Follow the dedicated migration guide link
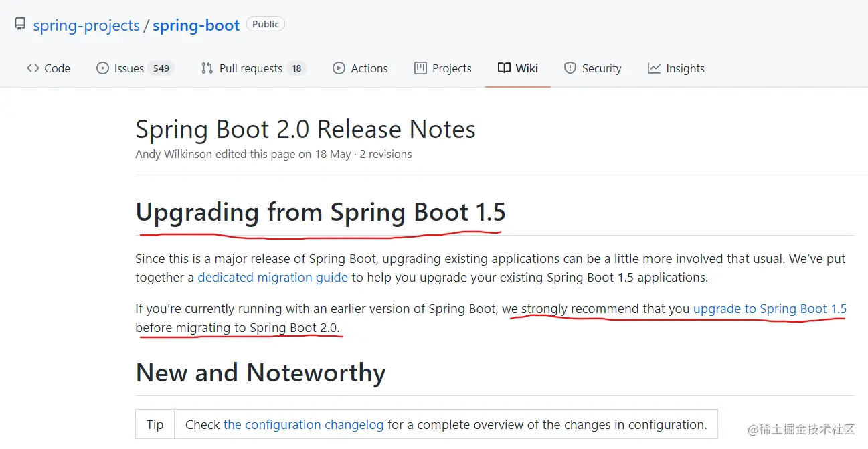Screen dimensions: 868x449 coord(273,277)
